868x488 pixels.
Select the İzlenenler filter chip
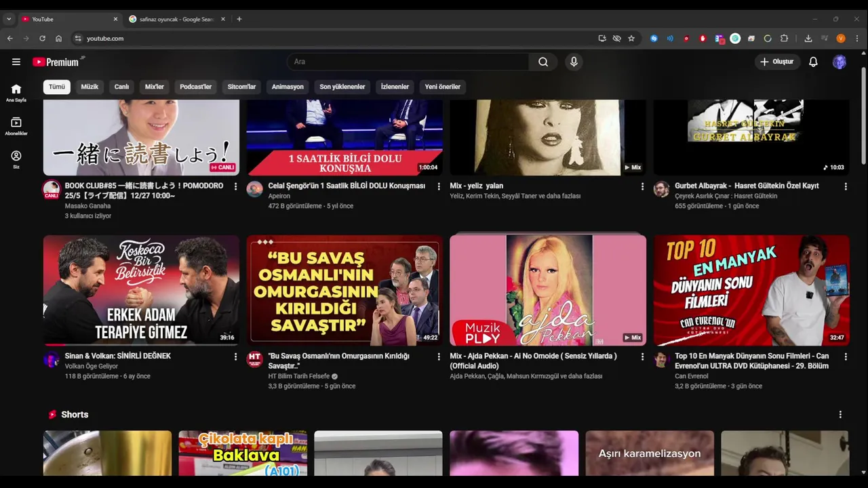tap(395, 87)
